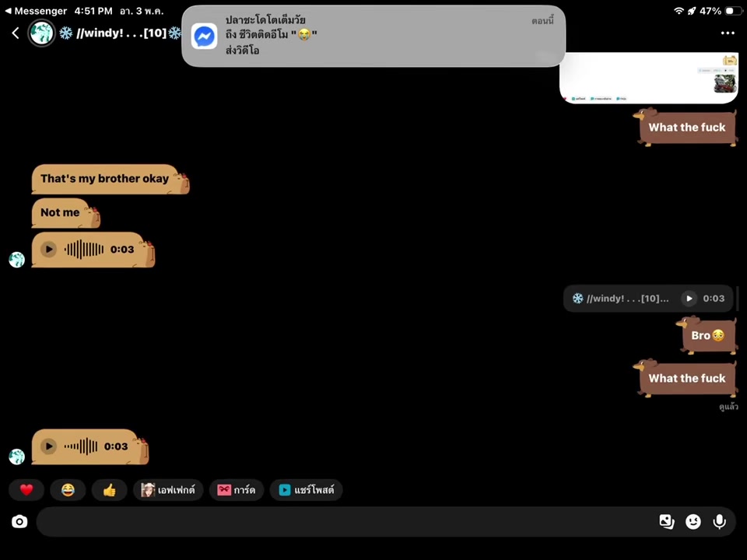Tap the Wi-Fi status icon
Screen dimensions: 747x560
tap(679, 10)
